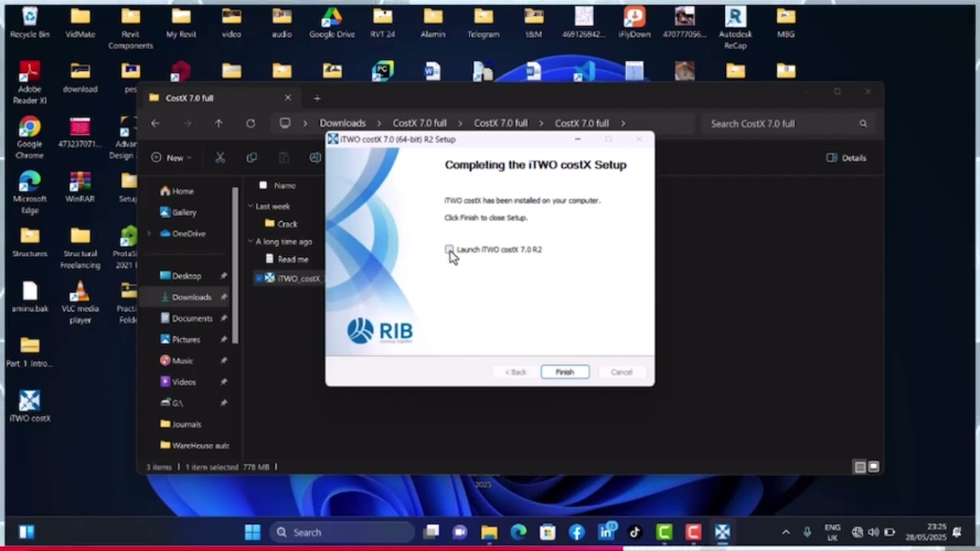Screen dimensions: 980x551
Task: Open Adobe Reader XI desktop icon
Action: 29,83
